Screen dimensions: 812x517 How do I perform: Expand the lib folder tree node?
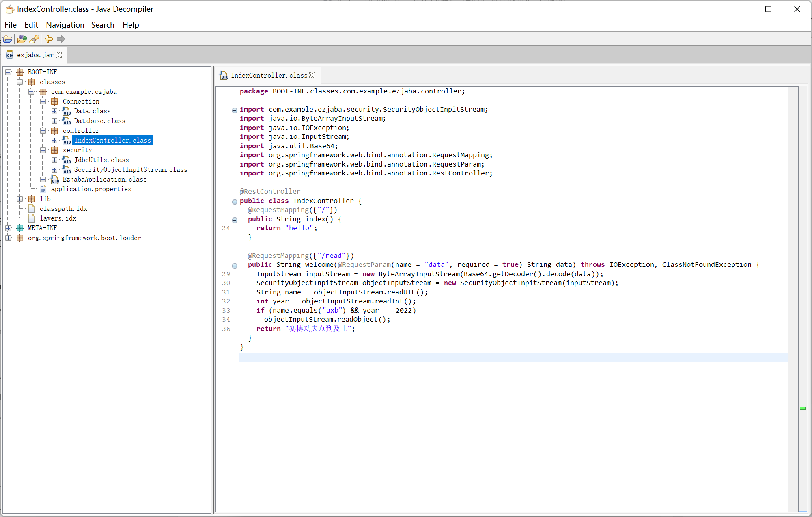[x=20, y=199]
